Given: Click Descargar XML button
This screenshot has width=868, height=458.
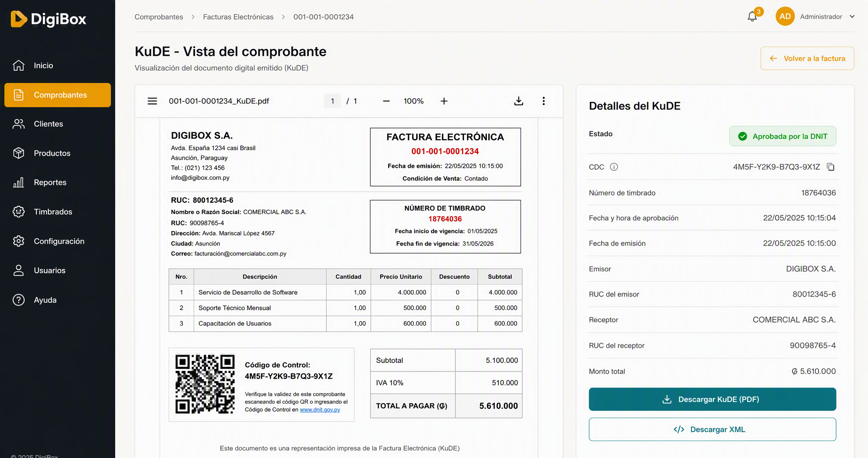Looking at the screenshot, I should (x=712, y=429).
